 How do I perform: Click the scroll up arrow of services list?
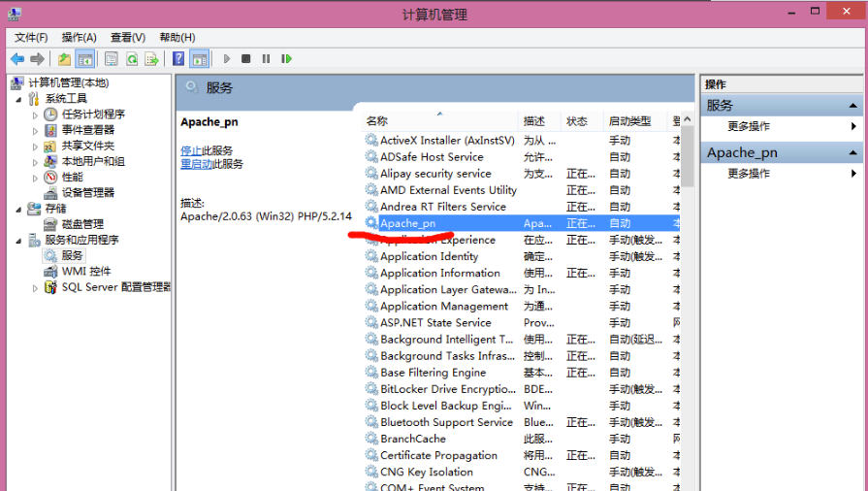[687, 119]
